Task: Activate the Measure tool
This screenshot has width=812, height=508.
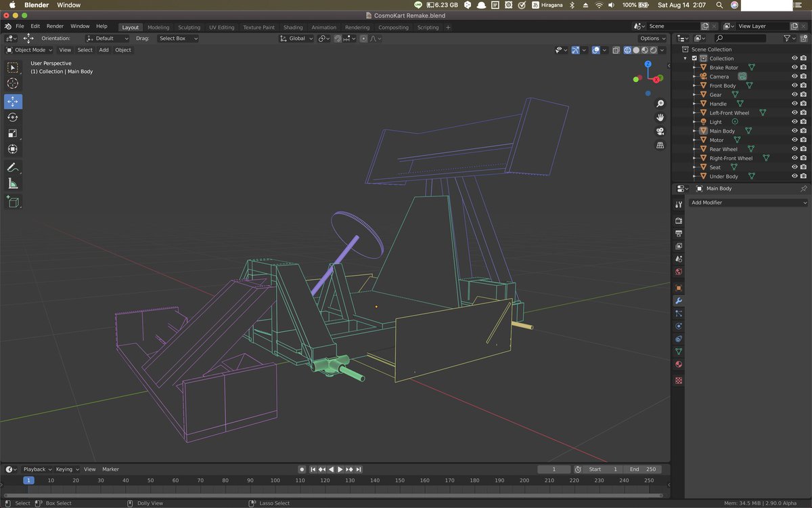Action: 13,184
